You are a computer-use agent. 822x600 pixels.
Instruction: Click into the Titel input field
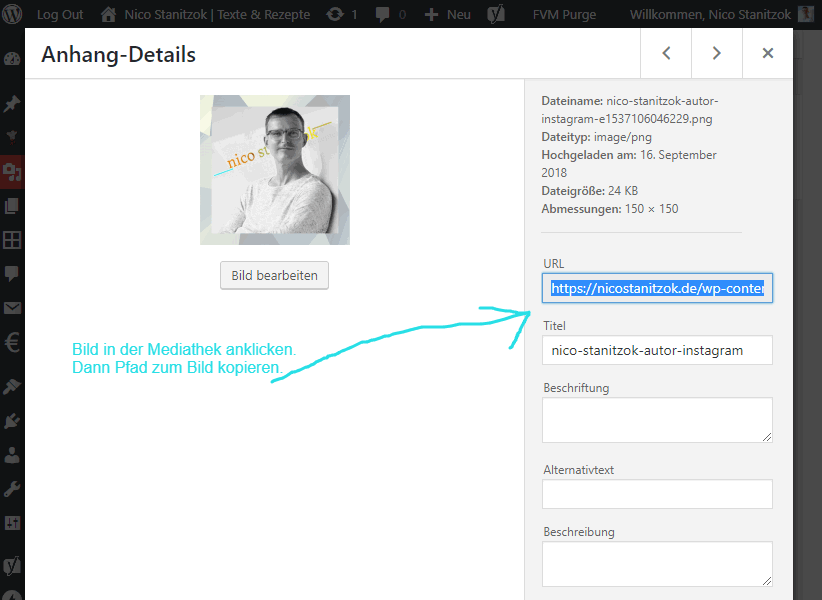point(657,350)
